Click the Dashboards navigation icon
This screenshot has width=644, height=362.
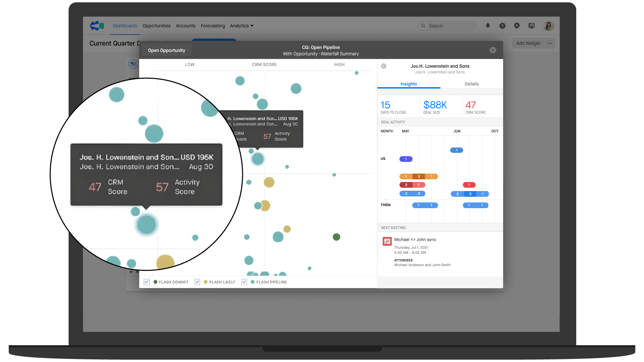coord(124,25)
